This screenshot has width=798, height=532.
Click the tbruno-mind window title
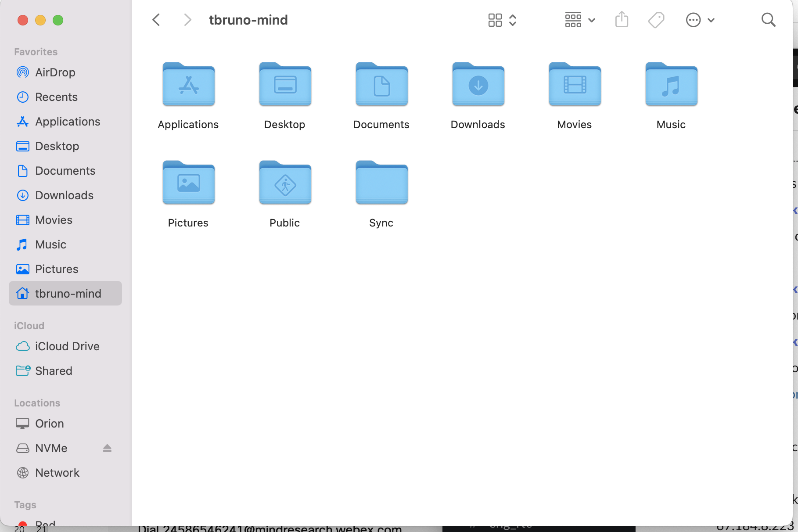pos(248,20)
